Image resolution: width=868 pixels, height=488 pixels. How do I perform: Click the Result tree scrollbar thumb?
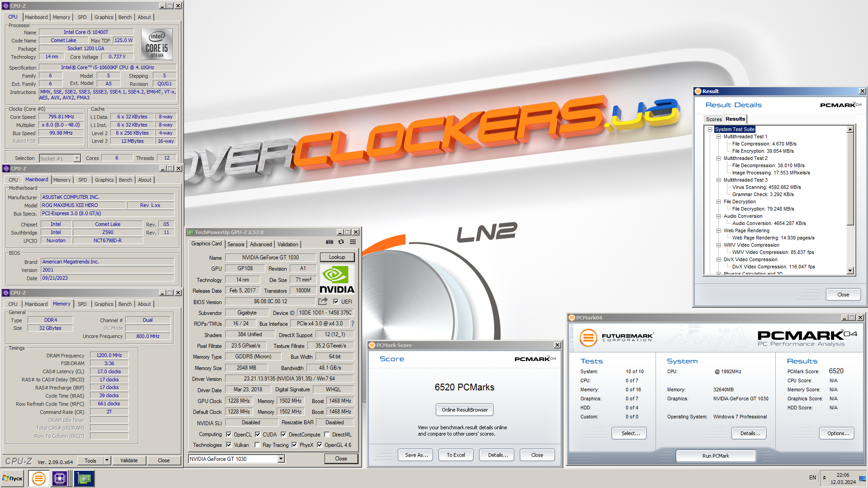pyautogui.click(x=850, y=179)
